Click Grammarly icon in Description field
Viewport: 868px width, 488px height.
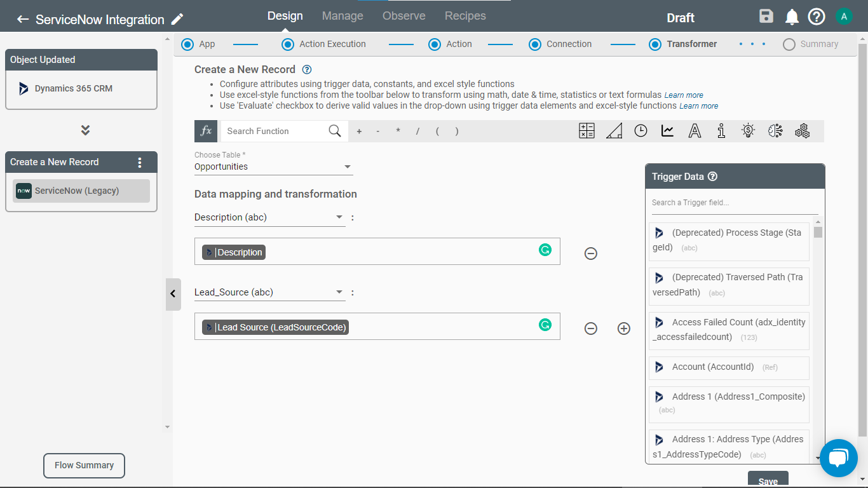pos(545,250)
